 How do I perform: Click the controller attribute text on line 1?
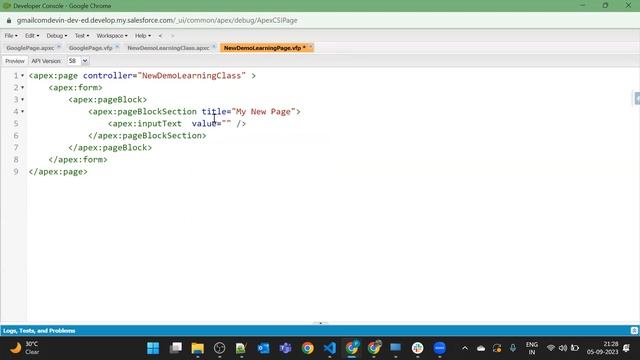108,76
